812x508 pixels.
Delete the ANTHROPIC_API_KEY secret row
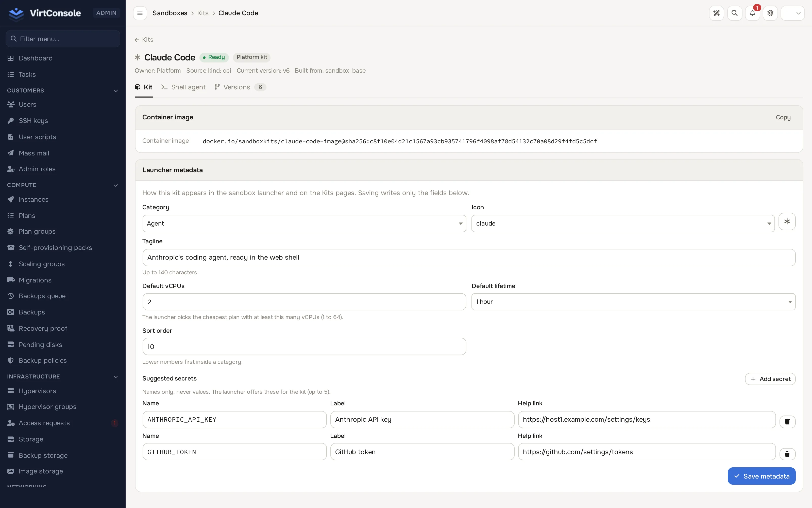[x=787, y=421]
